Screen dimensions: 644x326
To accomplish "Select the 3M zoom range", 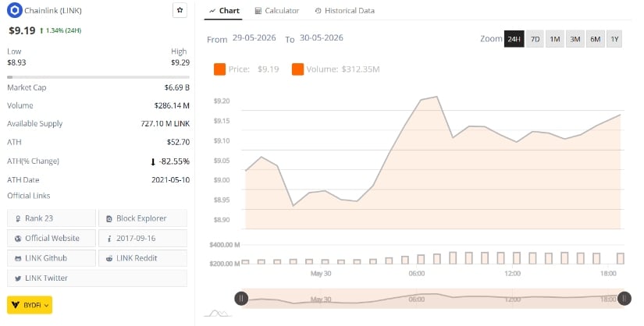I will [575, 39].
